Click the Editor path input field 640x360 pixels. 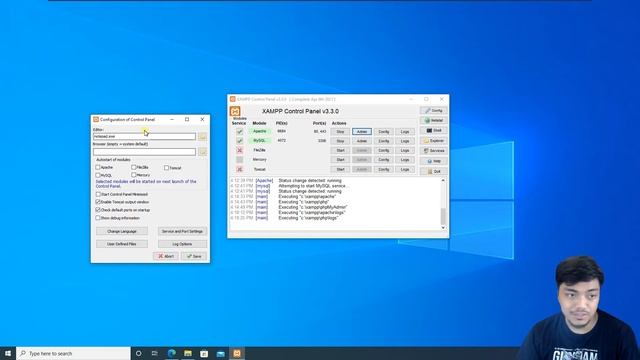click(x=144, y=136)
